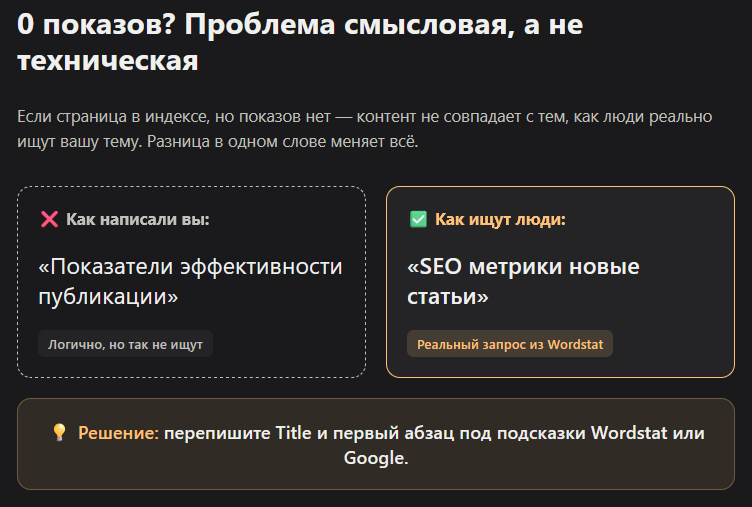Viewport: 752px width, 507px height.
Task: Click the «Реальный запрос из Wordstat» badge
Action: pos(510,344)
